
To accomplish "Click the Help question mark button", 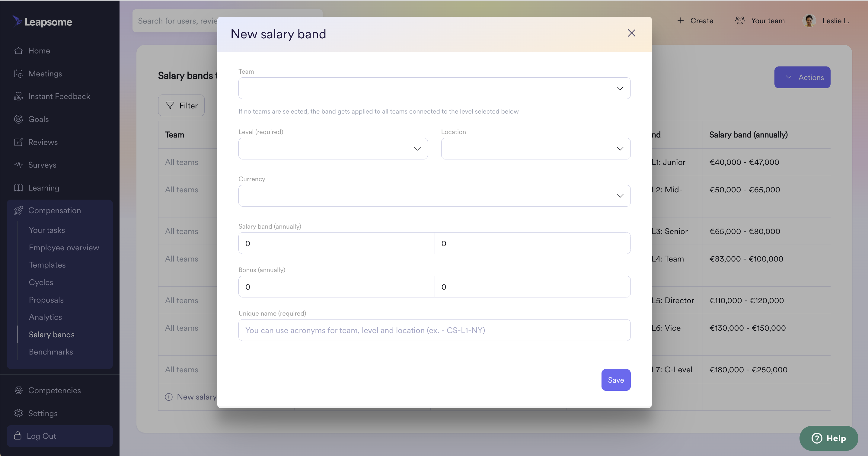I will 828,438.
